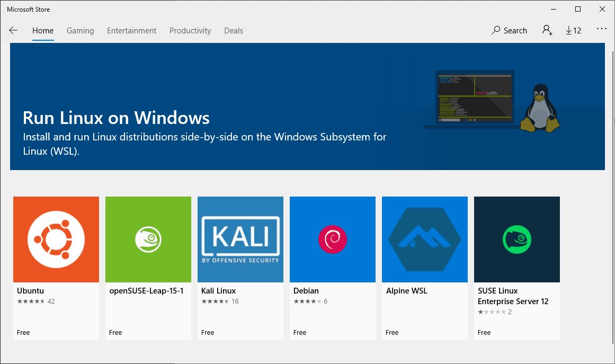615x364 pixels.
Task: Open the See more ellipsis menu
Action: coord(601,30)
